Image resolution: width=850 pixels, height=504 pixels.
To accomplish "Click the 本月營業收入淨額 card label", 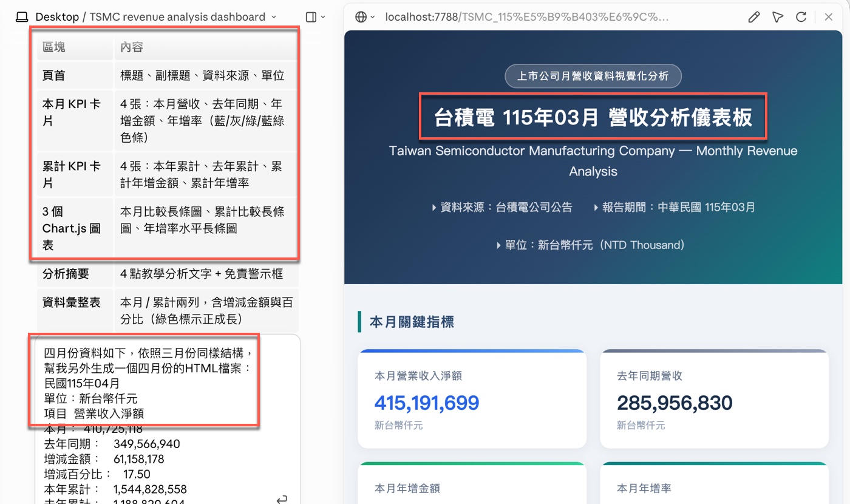I will pyautogui.click(x=418, y=376).
